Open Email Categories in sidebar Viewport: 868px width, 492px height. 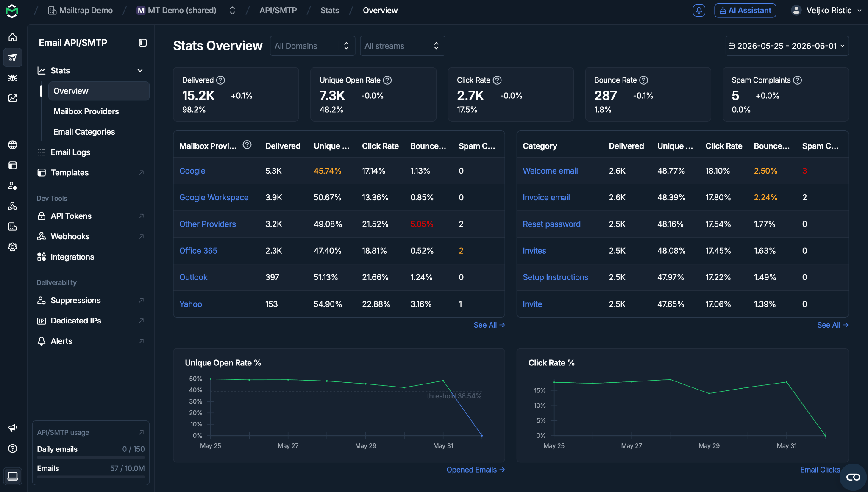click(x=84, y=132)
